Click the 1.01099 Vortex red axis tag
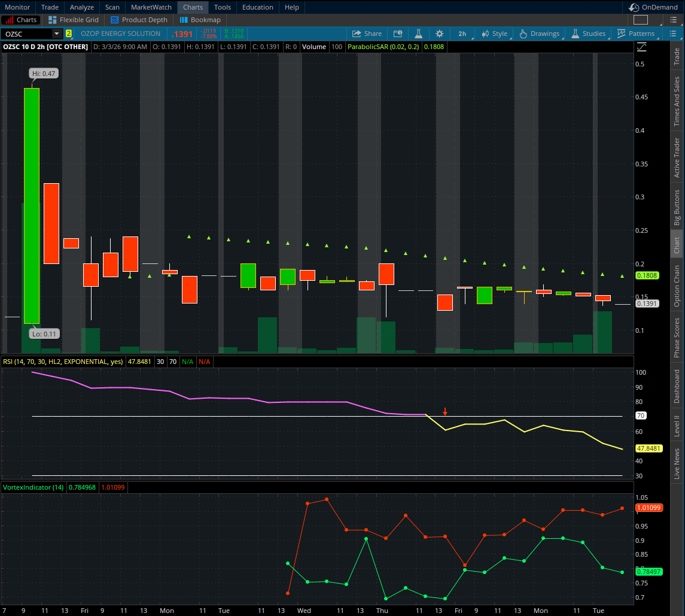Screen dimensions: 685x616 (649, 508)
